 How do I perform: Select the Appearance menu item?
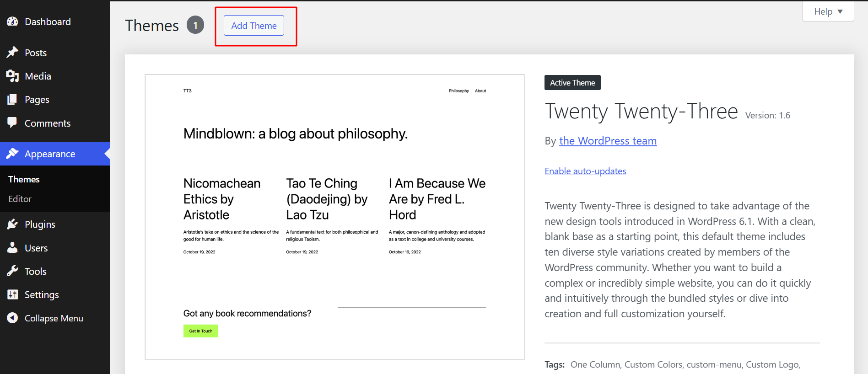click(x=55, y=154)
